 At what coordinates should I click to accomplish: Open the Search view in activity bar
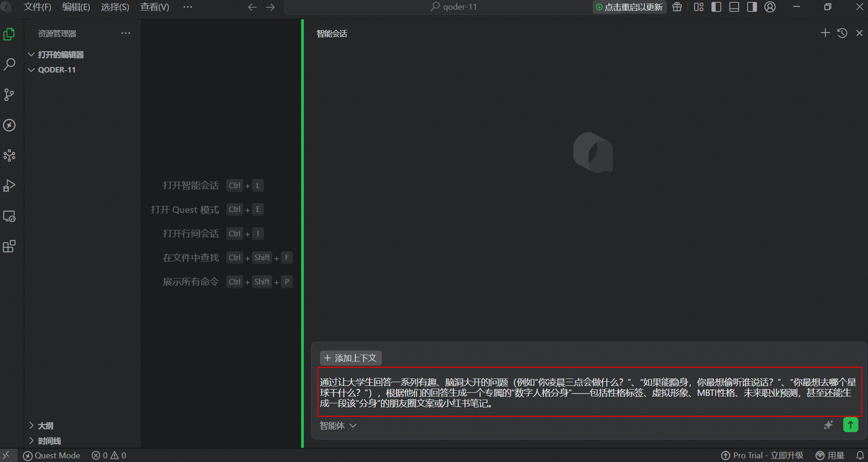[x=9, y=64]
